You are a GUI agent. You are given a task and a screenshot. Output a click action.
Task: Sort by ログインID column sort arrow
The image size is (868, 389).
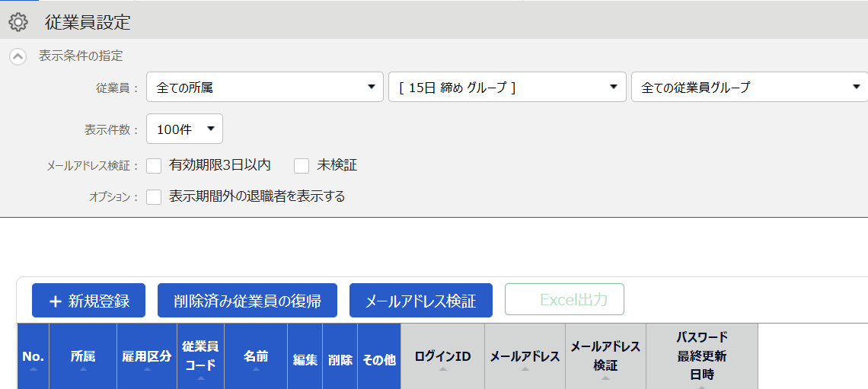tap(442, 368)
